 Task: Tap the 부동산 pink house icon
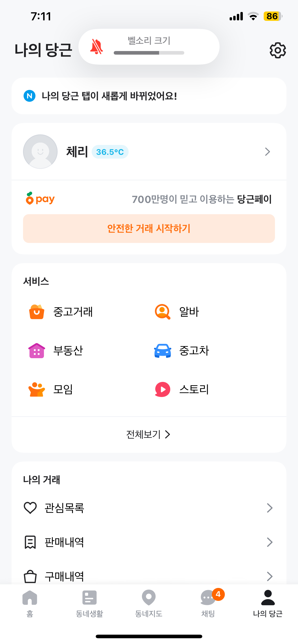pos(37,351)
